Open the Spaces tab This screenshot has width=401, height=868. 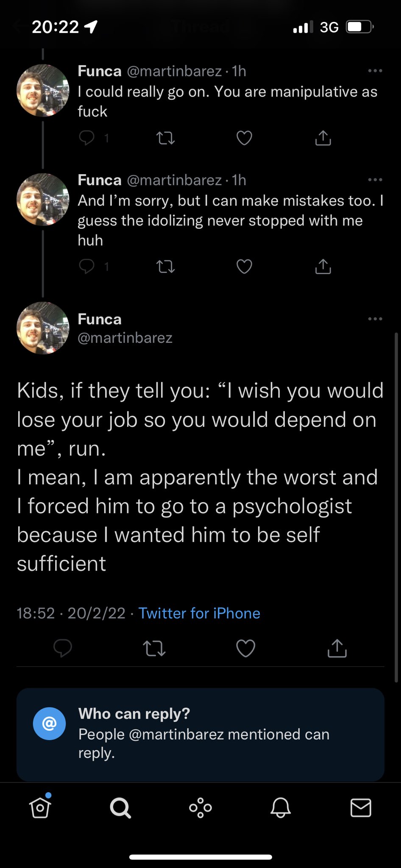[x=200, y=808]
